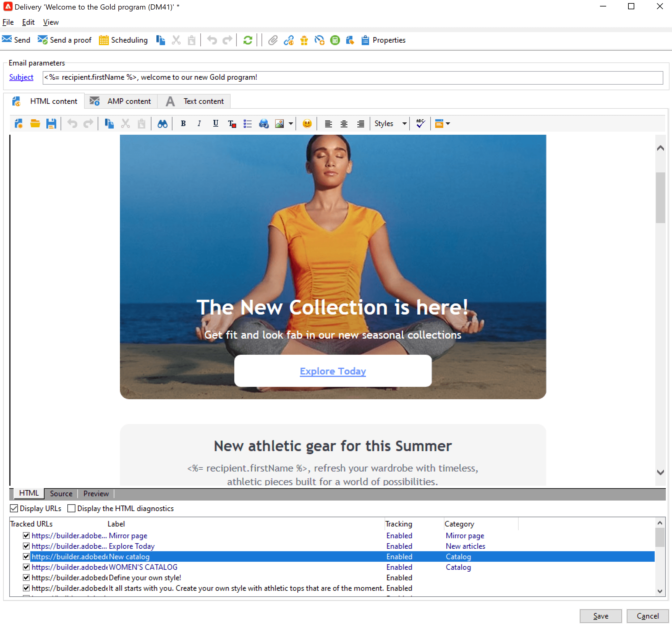
Task: Align text to the center
Action: (344, 123)
